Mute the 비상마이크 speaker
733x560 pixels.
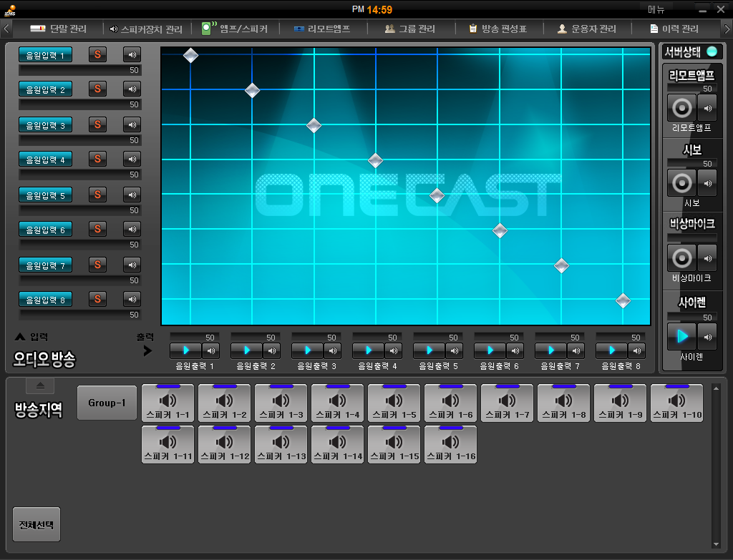(x=708, y=257)
